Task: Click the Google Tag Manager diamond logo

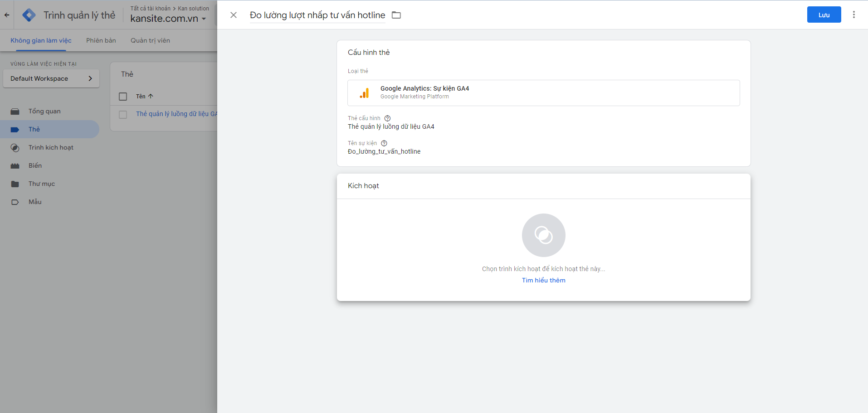Action: 29,15
